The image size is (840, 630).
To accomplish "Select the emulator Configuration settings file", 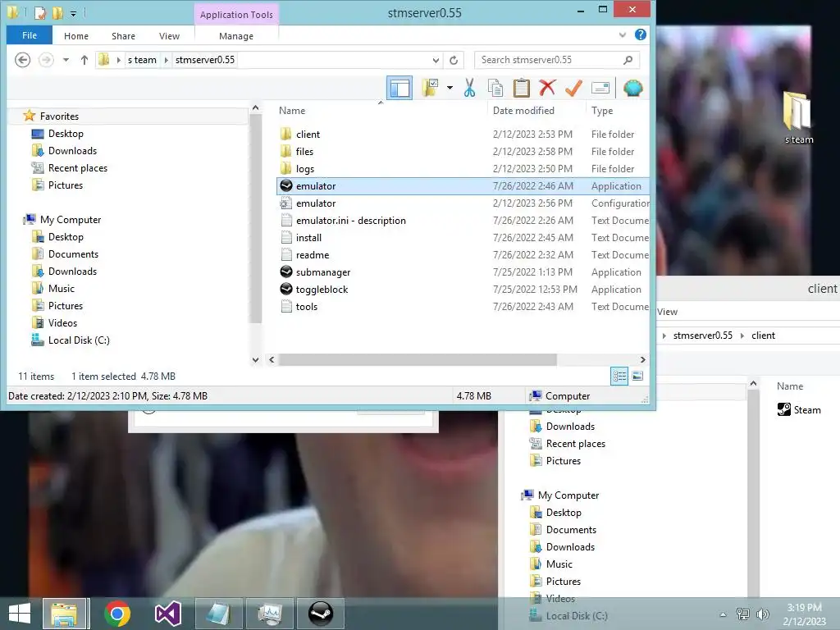I will (316, 203).
